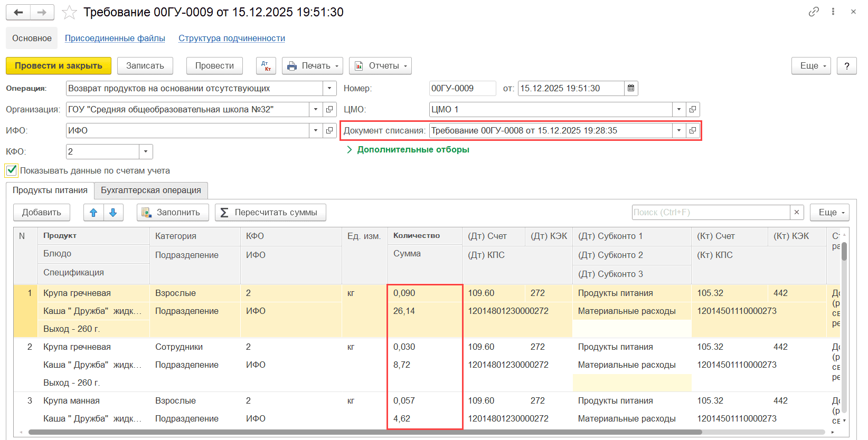
Task: Toggle Показывать данные по счетам учета checkbox
Action: point(12,170)
